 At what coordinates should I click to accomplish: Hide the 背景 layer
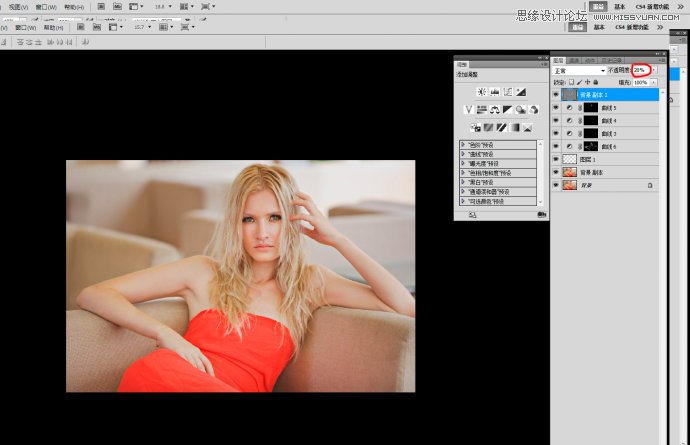(x=556, y=185)
